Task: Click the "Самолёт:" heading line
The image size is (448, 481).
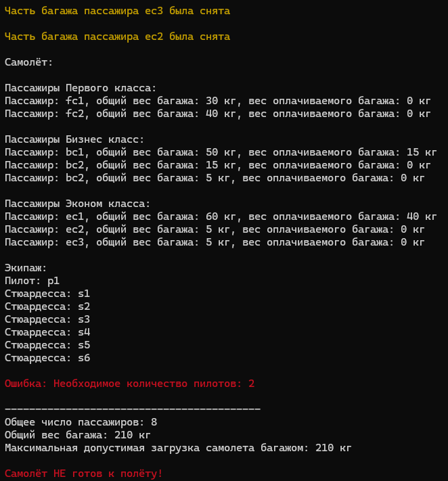Action: pos(29,62)
